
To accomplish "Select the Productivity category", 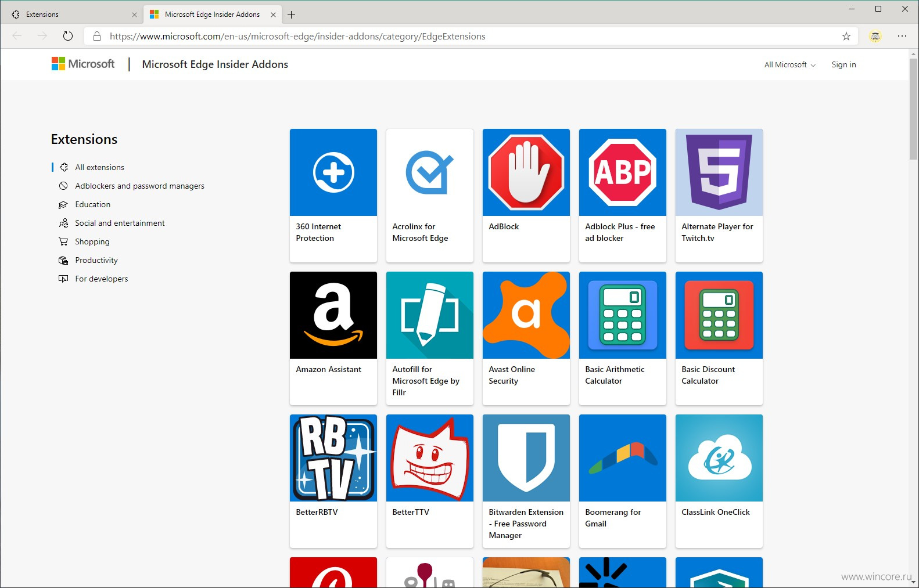I will click(96, 260).
